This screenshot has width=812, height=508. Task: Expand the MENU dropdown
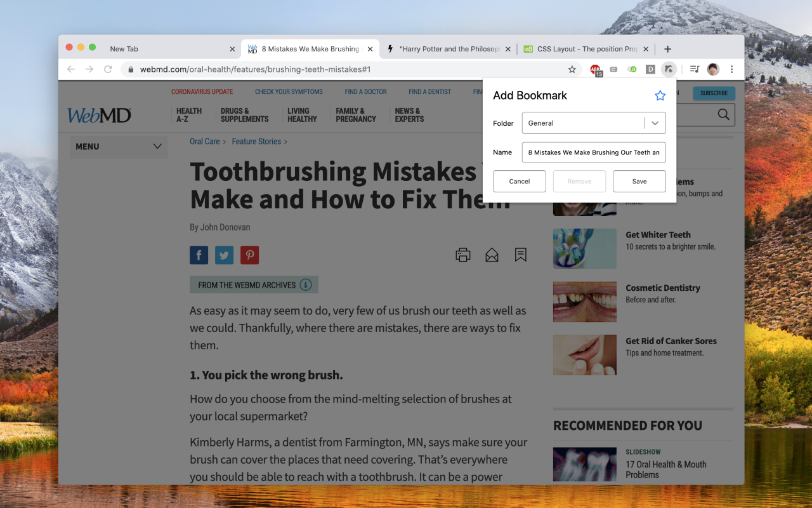[x=119, y=147]
